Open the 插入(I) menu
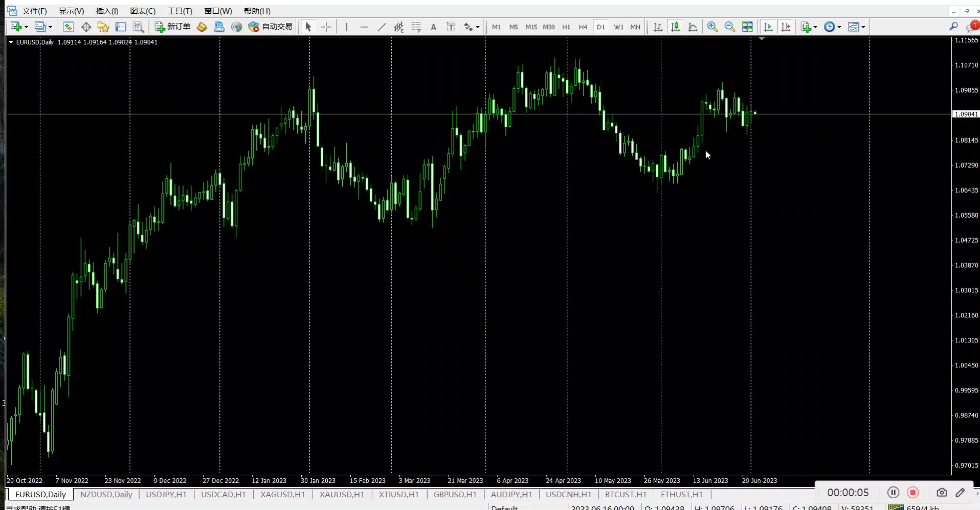The image size is (980, 510). (x=107, y=11)
